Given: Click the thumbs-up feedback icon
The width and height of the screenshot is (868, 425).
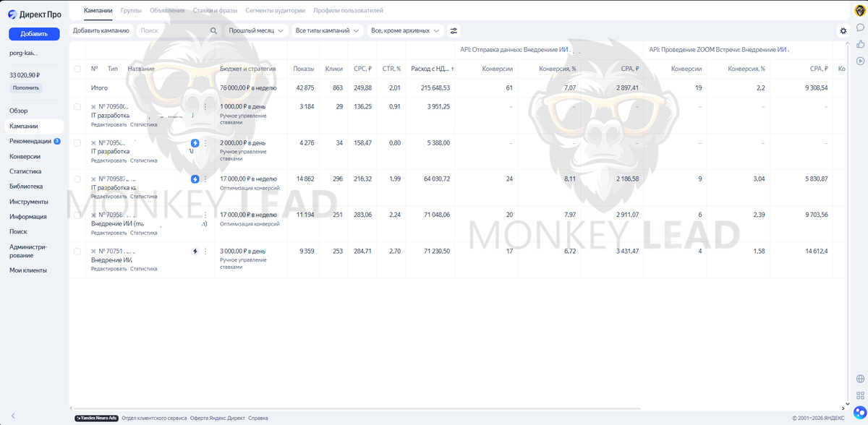Looking at the screenshot, I should point(860,44).
